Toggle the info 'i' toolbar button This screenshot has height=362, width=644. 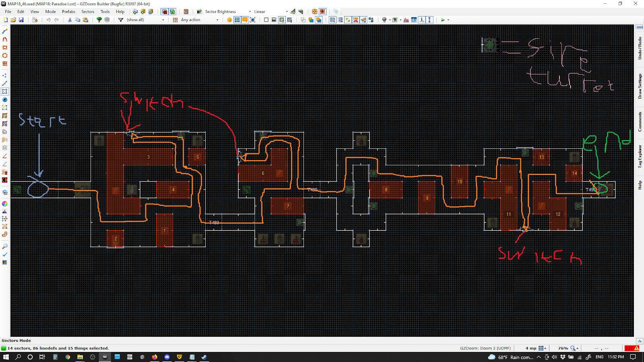tap(421, 20)
